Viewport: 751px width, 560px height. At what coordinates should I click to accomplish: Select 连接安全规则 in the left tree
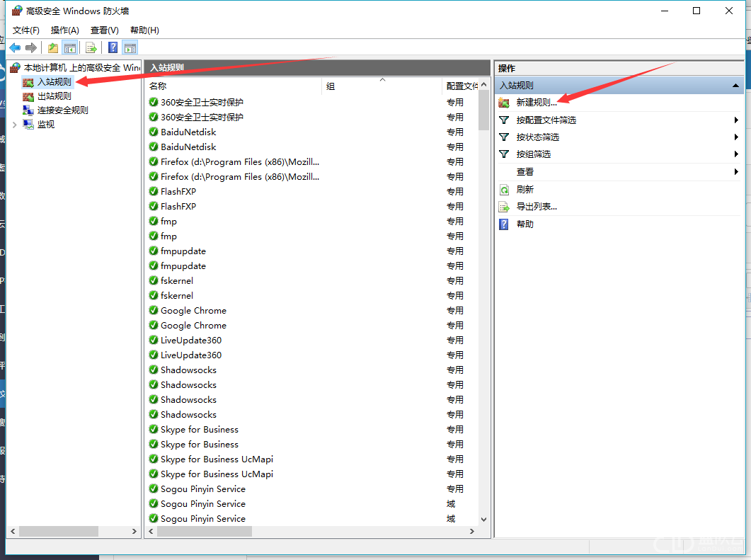click(x=63, y=110)
